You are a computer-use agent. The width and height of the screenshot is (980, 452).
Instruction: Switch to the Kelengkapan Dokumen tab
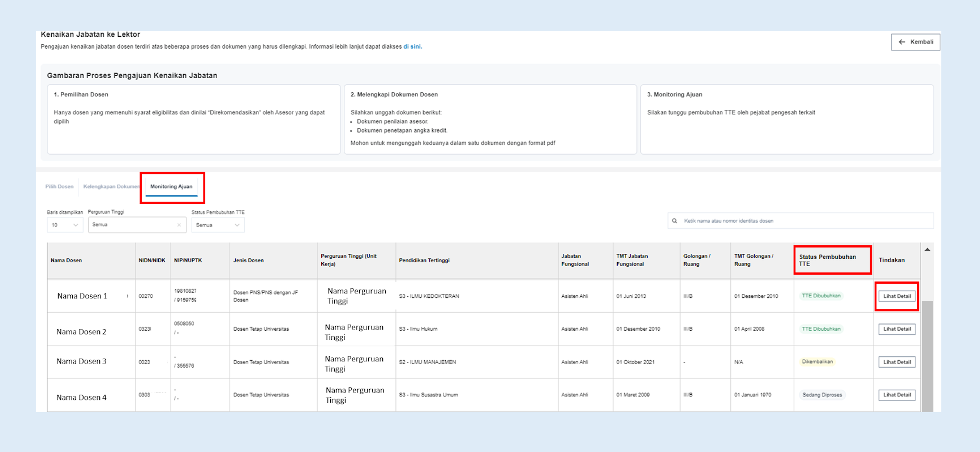pos(111,187)
